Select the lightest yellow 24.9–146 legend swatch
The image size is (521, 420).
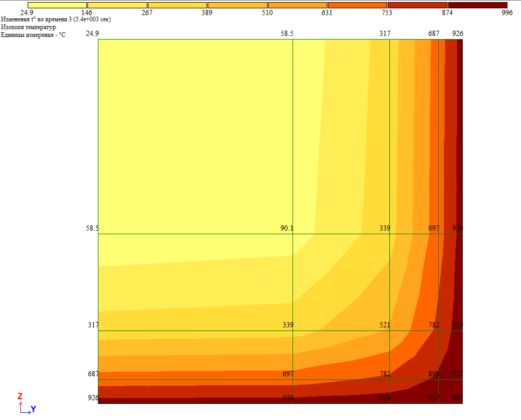(x=57, y=5)
